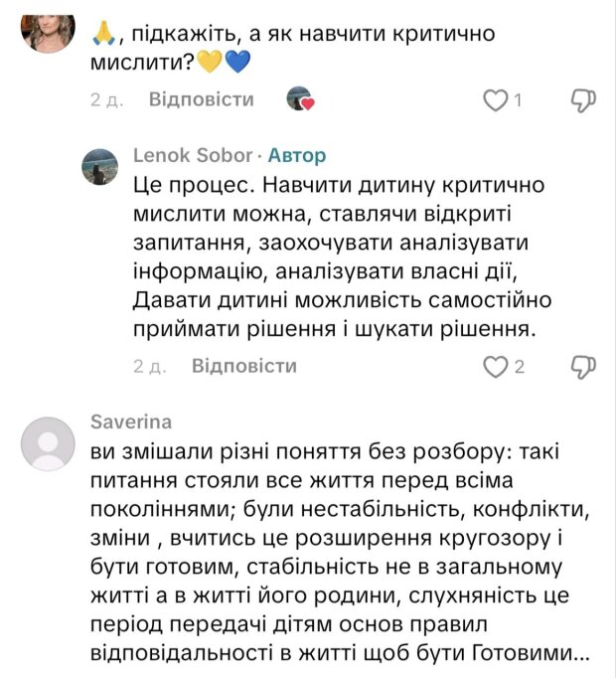Click the 2 д. timestamp under Lenok's reply
The height and width of the screenshot is (678, 616).
coord(149,368)
